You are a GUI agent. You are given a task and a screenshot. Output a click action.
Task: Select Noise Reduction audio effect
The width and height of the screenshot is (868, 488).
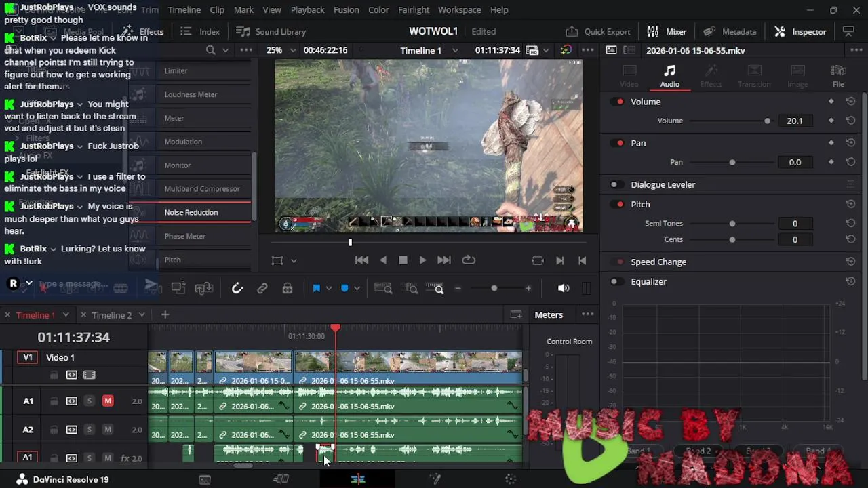tap(191, 212)
